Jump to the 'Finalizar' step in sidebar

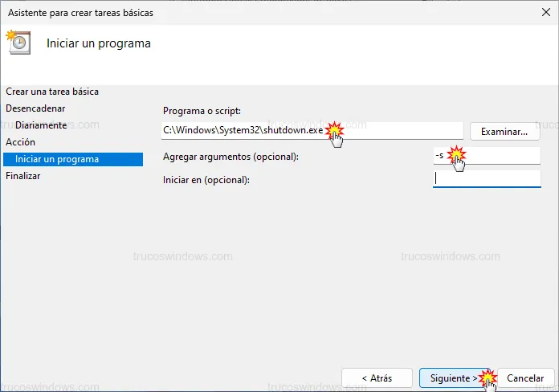point(22,176)
